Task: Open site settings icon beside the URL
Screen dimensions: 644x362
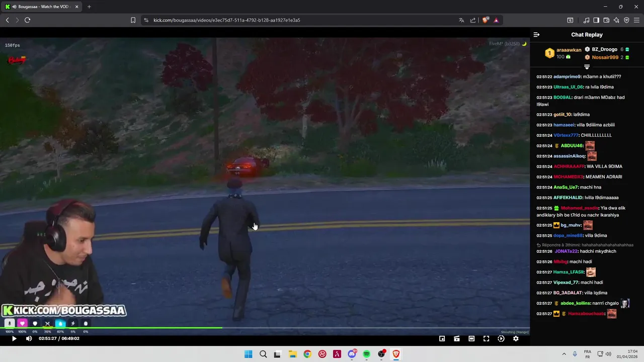Action: click(146, 20)
